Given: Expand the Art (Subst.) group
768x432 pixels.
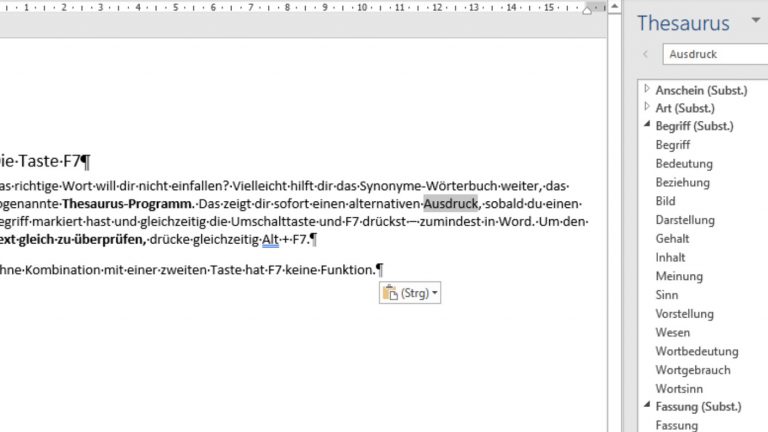Looking at the screenshot, I should (647, 108).
